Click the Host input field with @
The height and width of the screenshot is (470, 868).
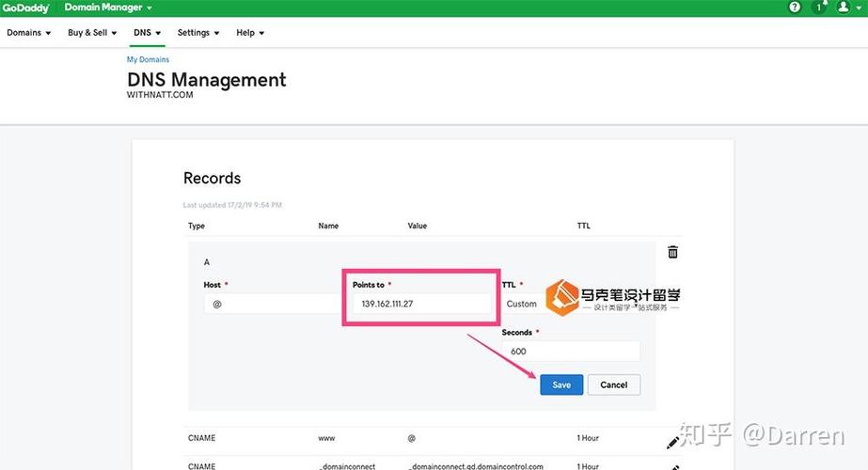[x=273, y=304]
